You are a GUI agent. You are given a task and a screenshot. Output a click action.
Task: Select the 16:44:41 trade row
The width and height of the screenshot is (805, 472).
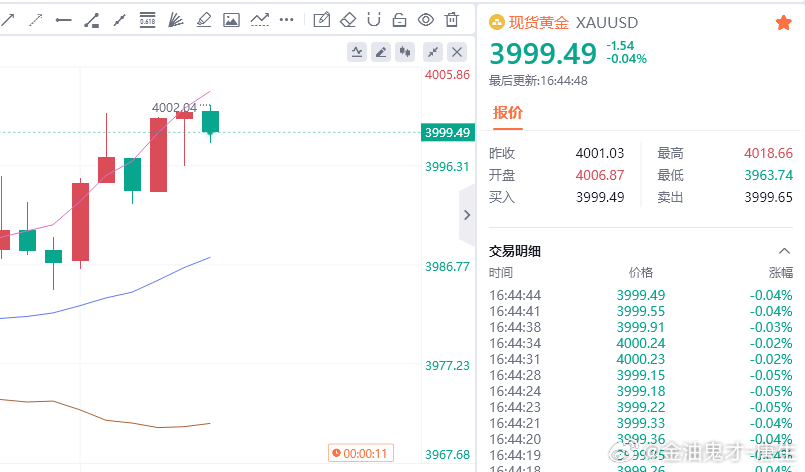click(x=641, y=311)
